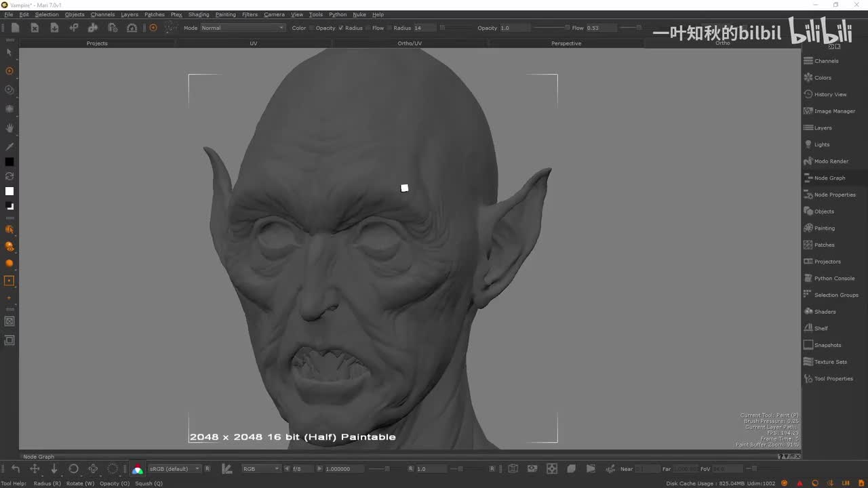Viewport: 868px width, 488px height.
Task: Select the pan hand tool
Action: coord(9,127)
